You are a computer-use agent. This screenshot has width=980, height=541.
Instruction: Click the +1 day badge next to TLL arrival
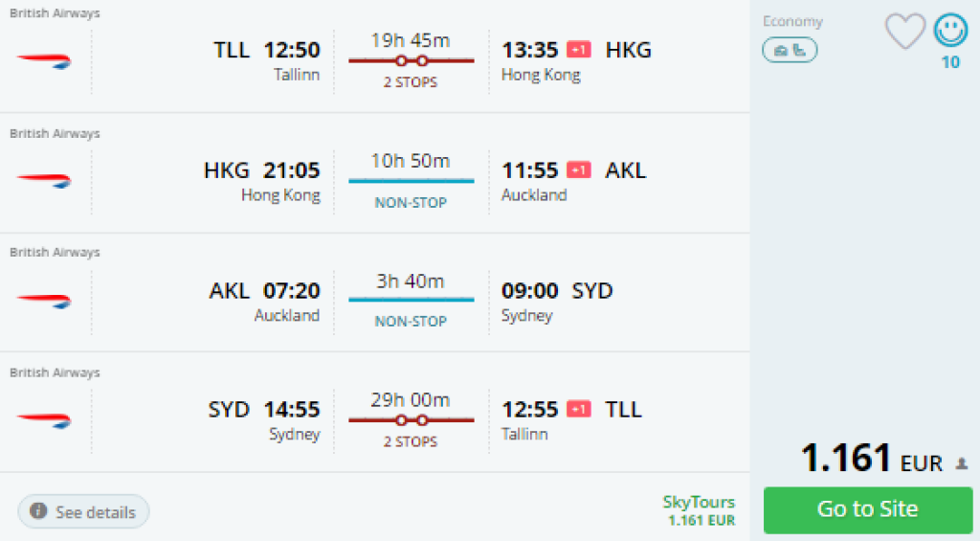pyautogui.click(x=578, y=410)
